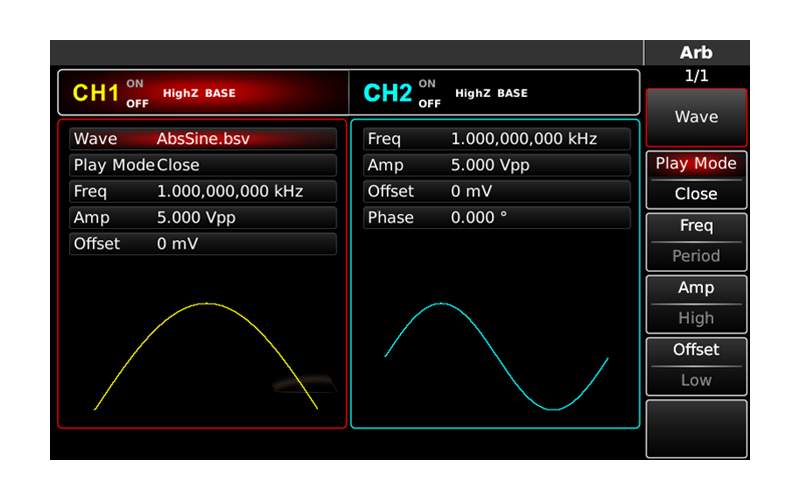Click the Arb menu title
Image resolution: width=800 pixels, height=500 pixels.
[x=696, y=53]
